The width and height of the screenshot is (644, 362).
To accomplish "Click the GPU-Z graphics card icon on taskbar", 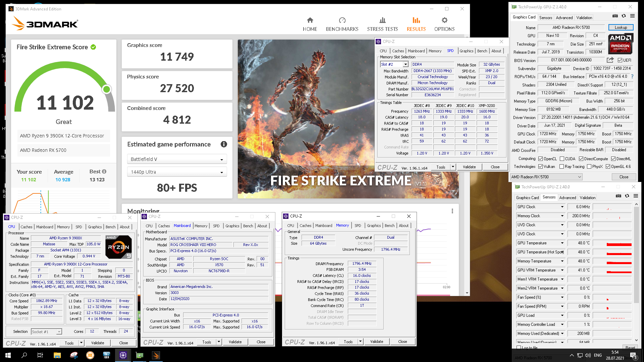I will pyautogui.click(x=140, y=355).
